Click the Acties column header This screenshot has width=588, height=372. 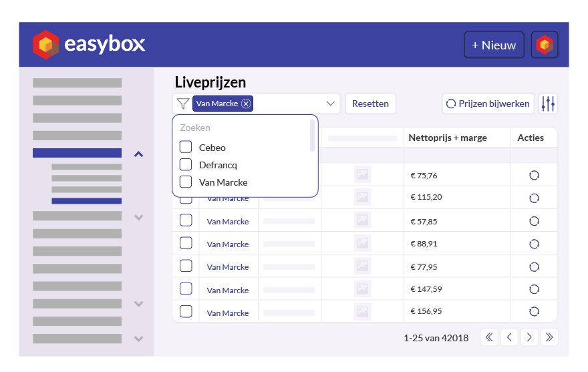(x=531, y=138)
